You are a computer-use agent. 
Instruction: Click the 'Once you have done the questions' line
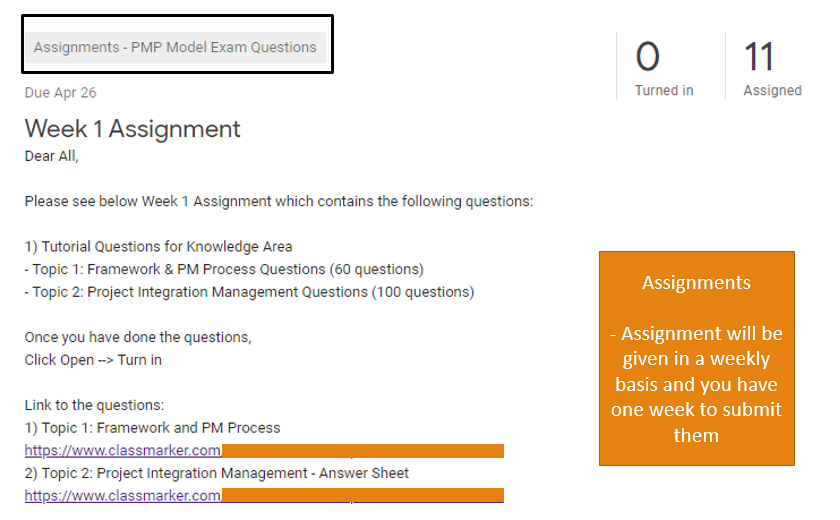[x=138, y=337]
